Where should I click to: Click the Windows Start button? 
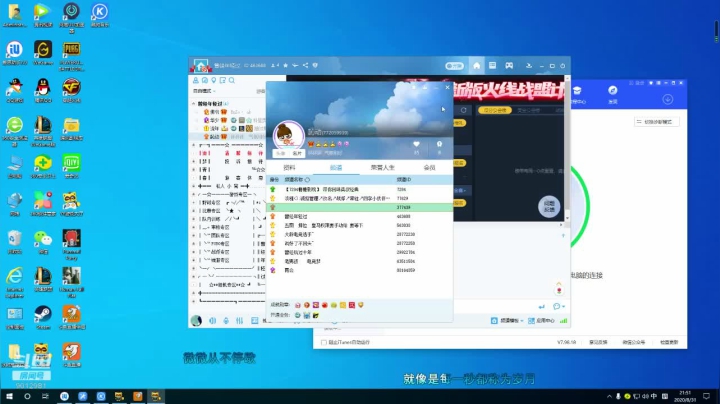point(9,396)
